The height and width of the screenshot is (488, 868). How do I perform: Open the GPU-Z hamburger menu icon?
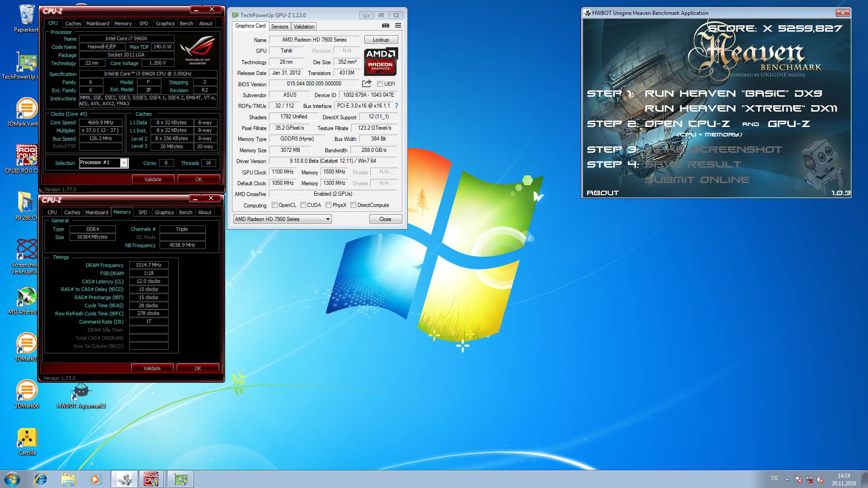pyautogui.click(x=398, y=26)
